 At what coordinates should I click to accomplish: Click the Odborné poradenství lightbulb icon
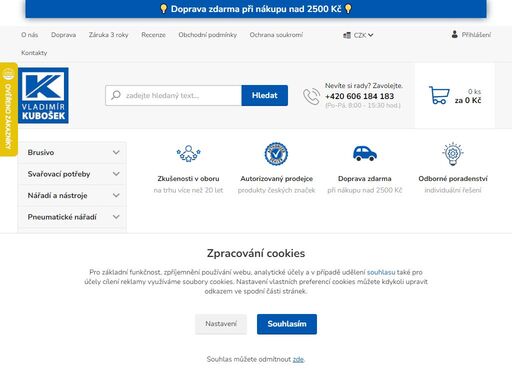click(453, 154)
